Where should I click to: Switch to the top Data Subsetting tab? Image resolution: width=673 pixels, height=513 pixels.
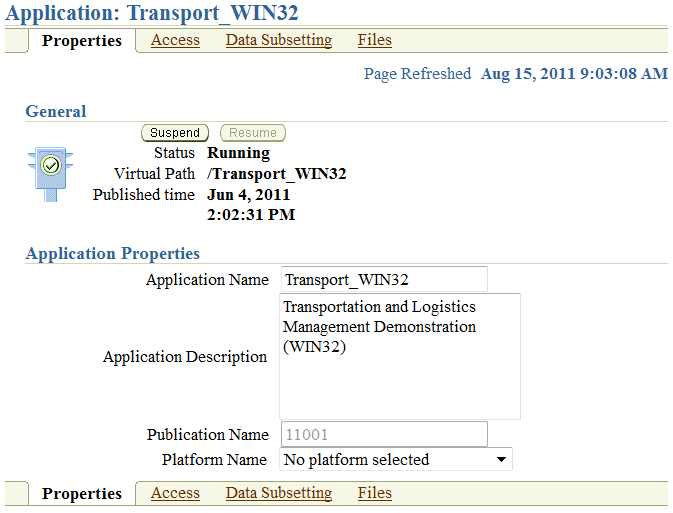click(x=278, y=40)
